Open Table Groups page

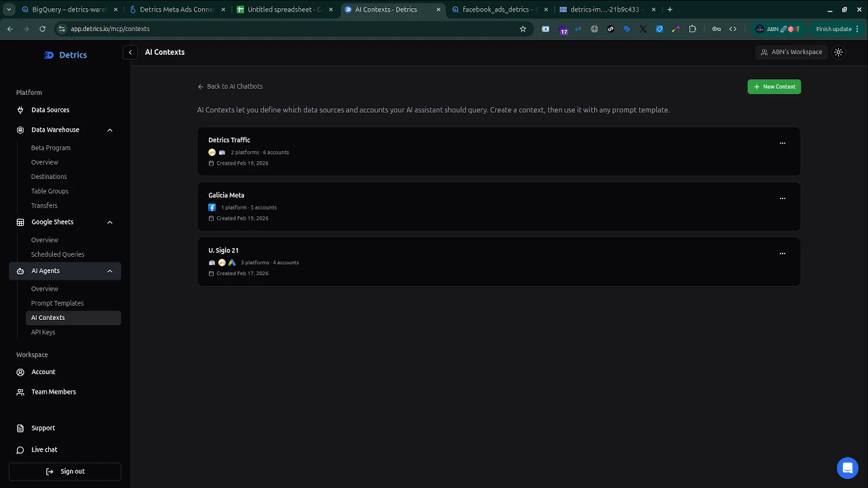(x=50, y=191)
